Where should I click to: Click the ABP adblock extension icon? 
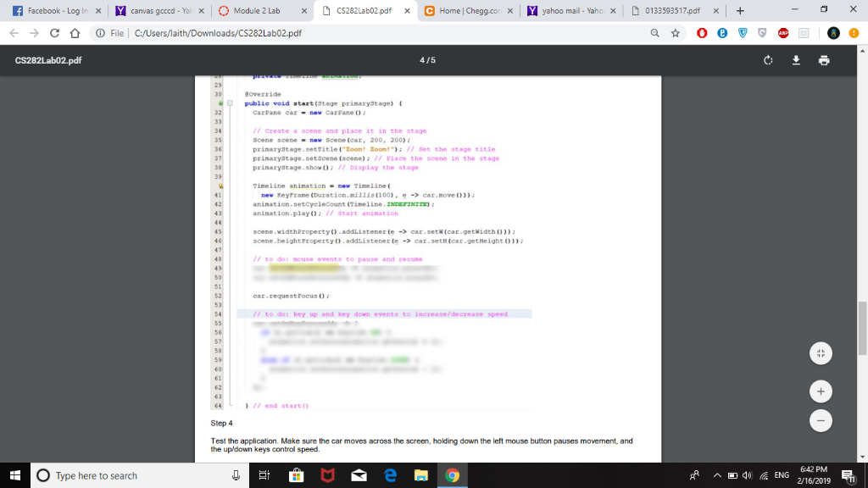(x=782, y=33)
